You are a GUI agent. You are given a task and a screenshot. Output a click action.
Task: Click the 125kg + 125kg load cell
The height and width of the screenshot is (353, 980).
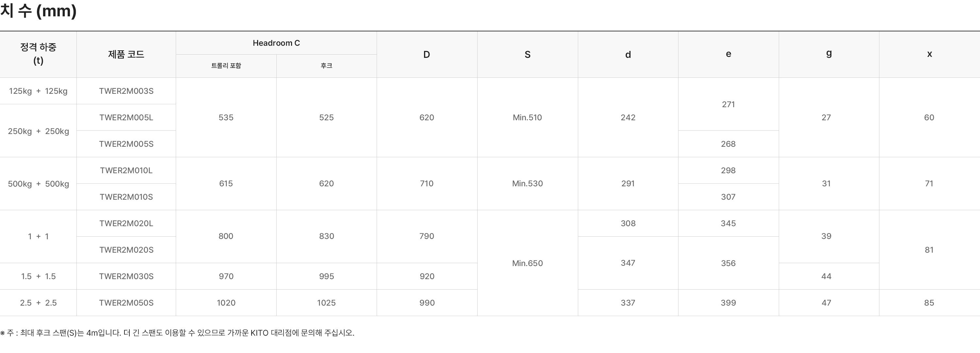38,91
